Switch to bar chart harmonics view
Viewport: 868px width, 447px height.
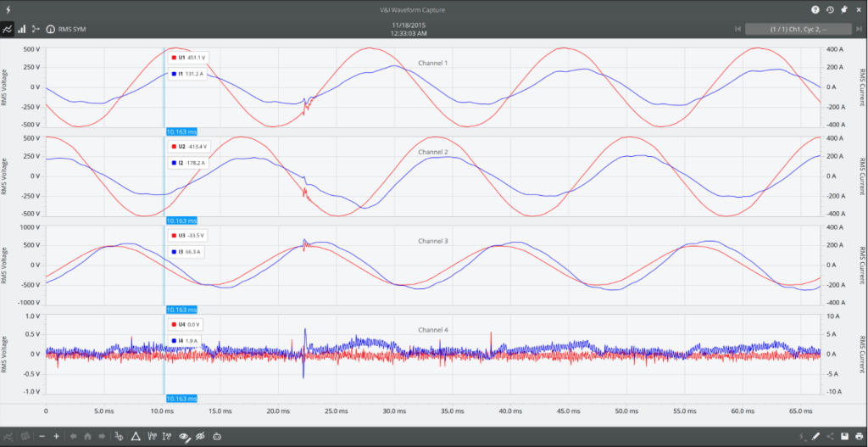point(21,29)
